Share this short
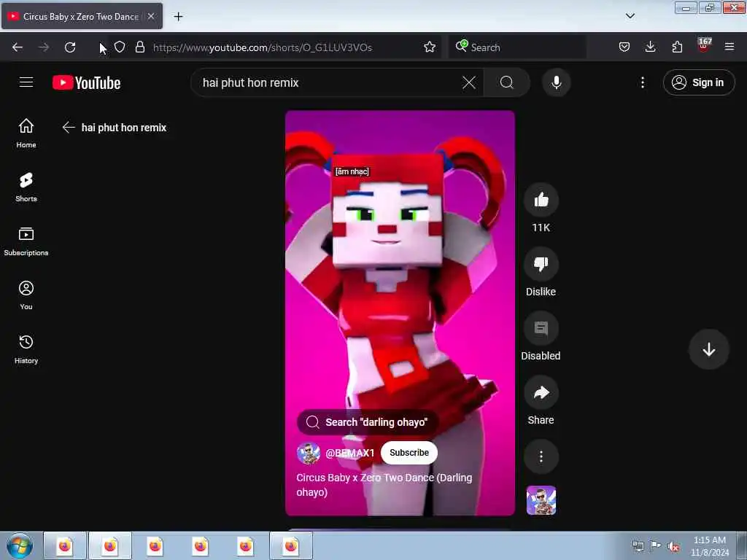This screenshot has width=747, height=560. click(541, 393)
